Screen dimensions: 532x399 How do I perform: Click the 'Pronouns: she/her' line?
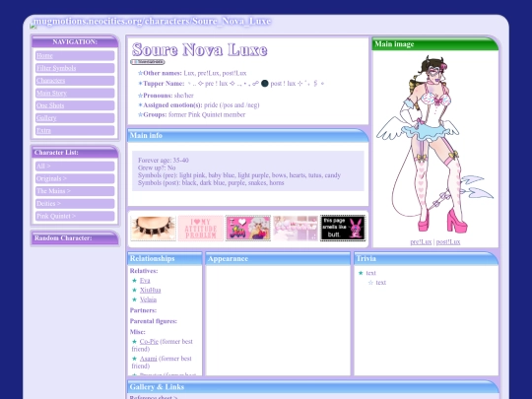coord(166,96)
